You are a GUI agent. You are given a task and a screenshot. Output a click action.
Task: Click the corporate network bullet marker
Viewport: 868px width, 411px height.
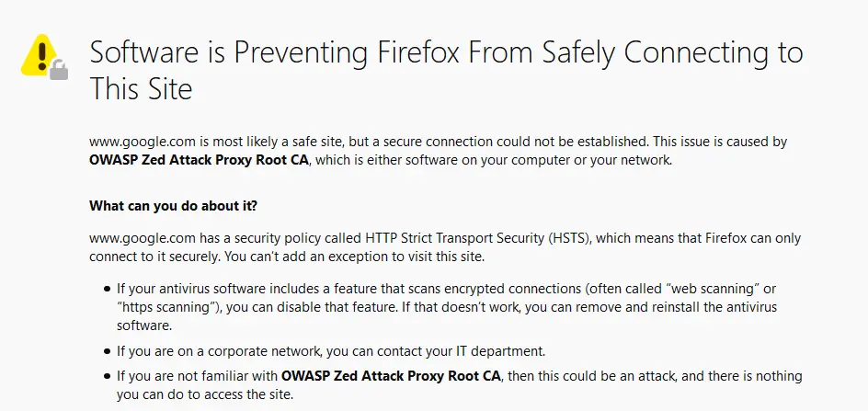[x=108, y=351]
